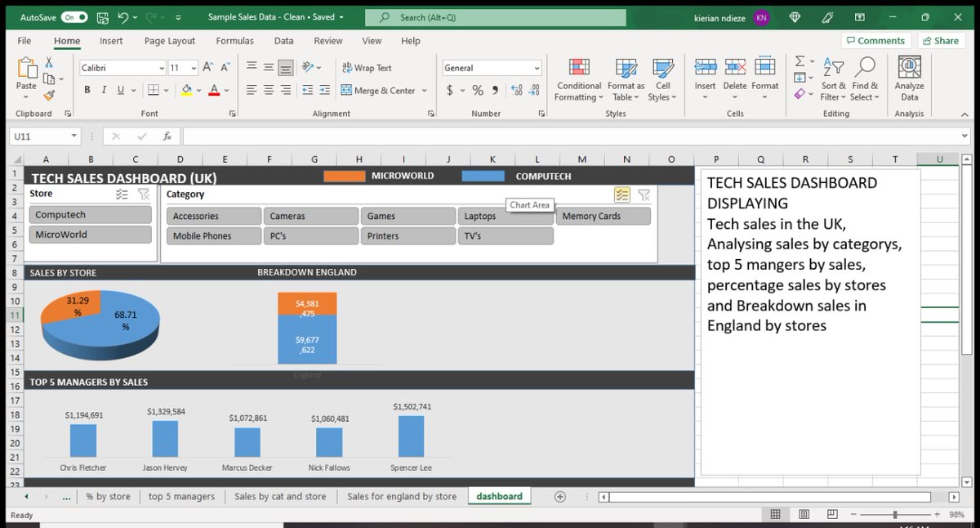Toggle the AutoSave switch

[74, 16]
